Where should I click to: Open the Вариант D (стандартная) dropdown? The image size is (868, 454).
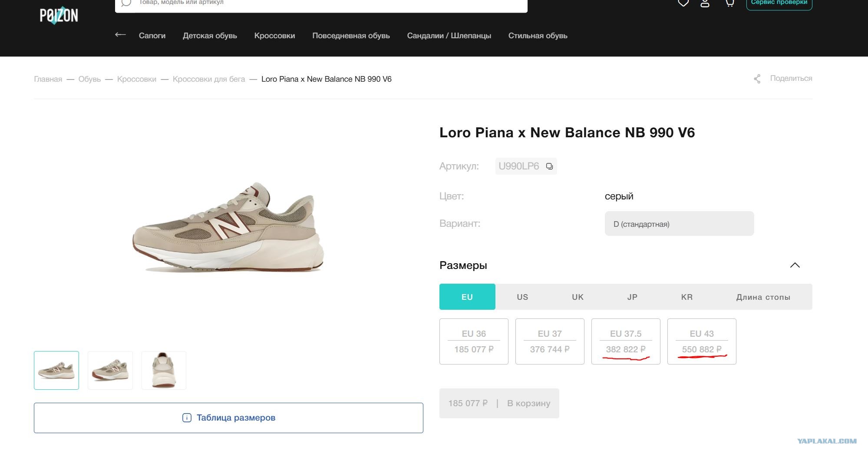click(679, 224)
